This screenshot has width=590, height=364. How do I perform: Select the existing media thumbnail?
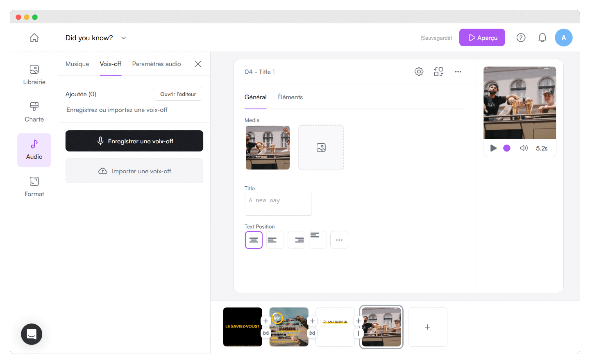click(x=268, y=147)
